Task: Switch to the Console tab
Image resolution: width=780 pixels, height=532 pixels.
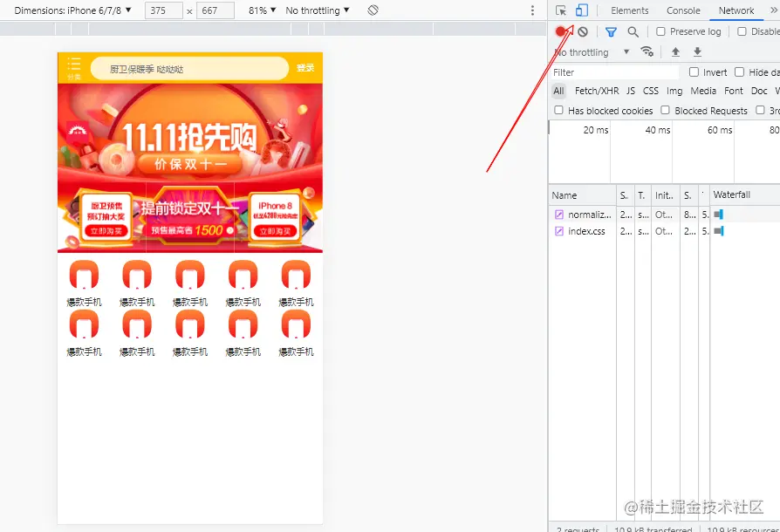Action: 683,10
